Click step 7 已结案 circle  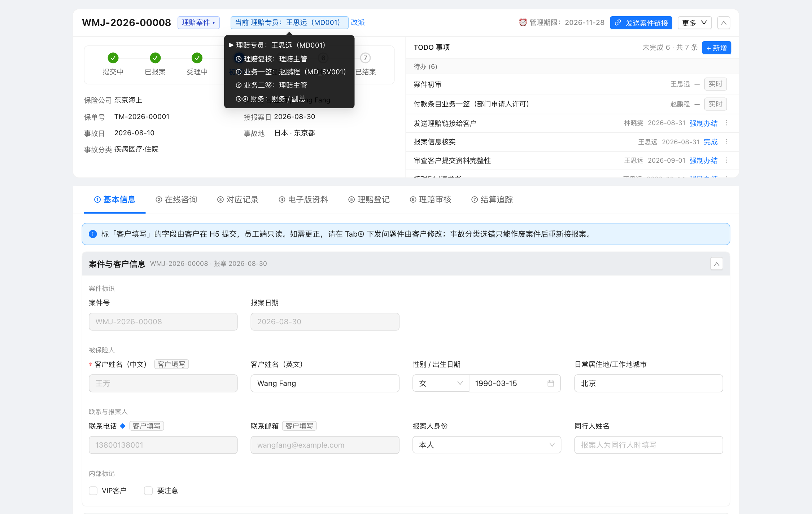(x=365, y=58)
